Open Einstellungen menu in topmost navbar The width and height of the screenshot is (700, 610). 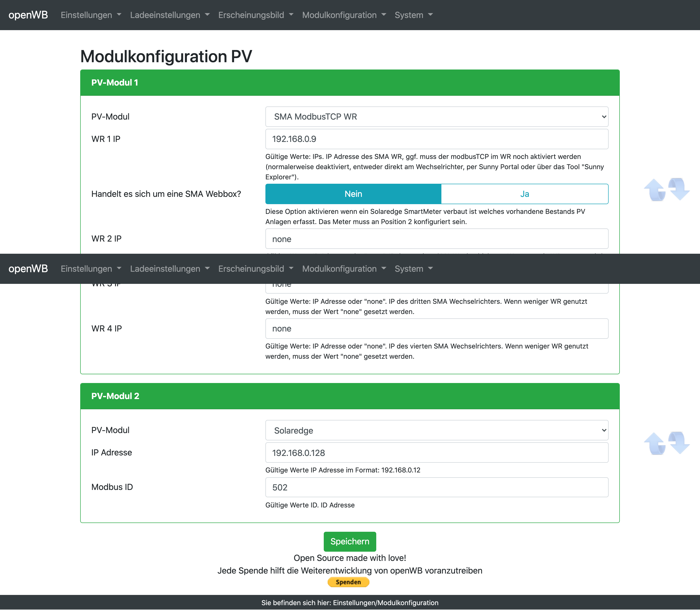click(x=91, y=15)
